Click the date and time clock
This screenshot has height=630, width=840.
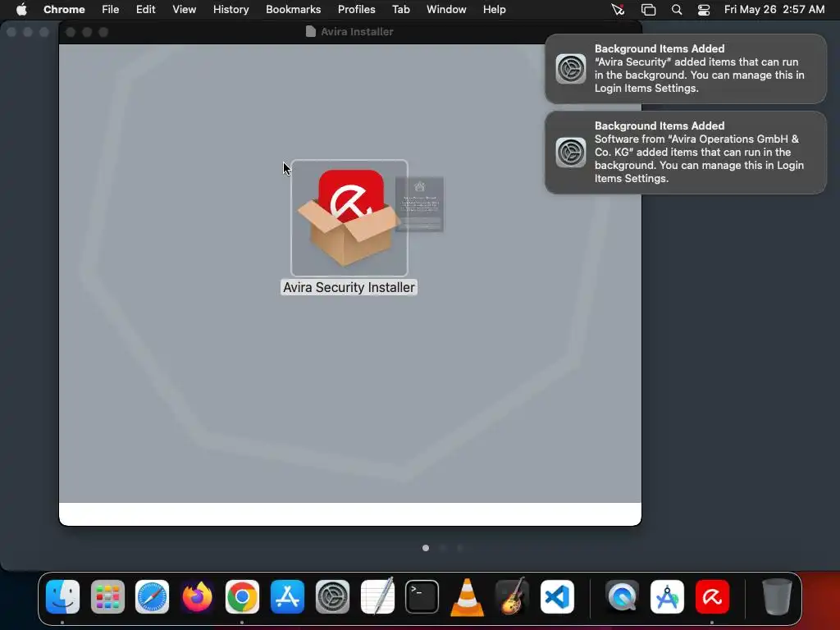tap(774, 10)
